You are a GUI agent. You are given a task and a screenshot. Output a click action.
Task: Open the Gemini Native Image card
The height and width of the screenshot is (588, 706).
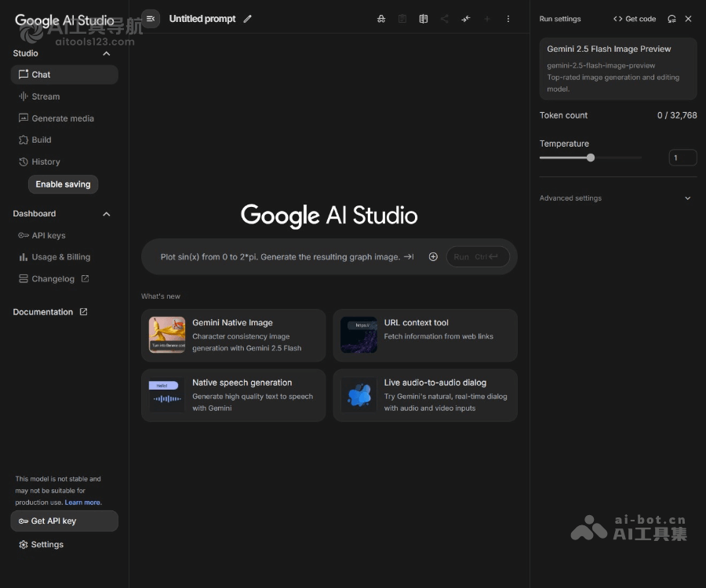pos(233,336)
